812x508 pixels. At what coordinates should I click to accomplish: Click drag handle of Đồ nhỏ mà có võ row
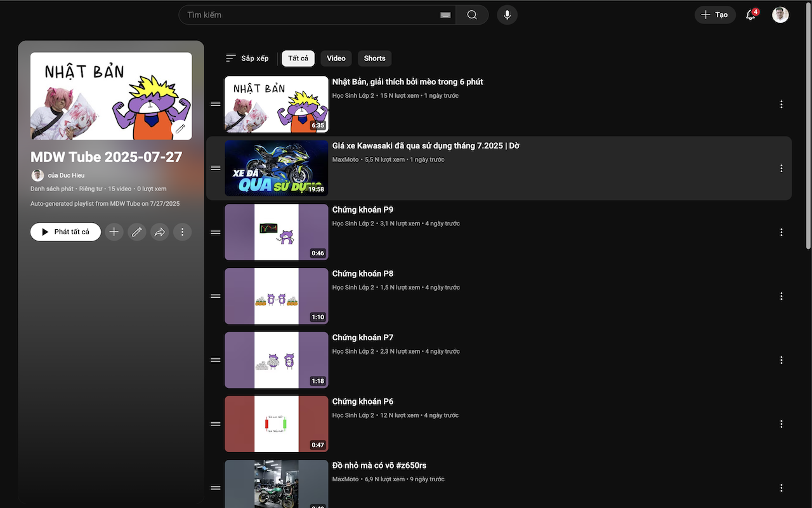(216, 488)
